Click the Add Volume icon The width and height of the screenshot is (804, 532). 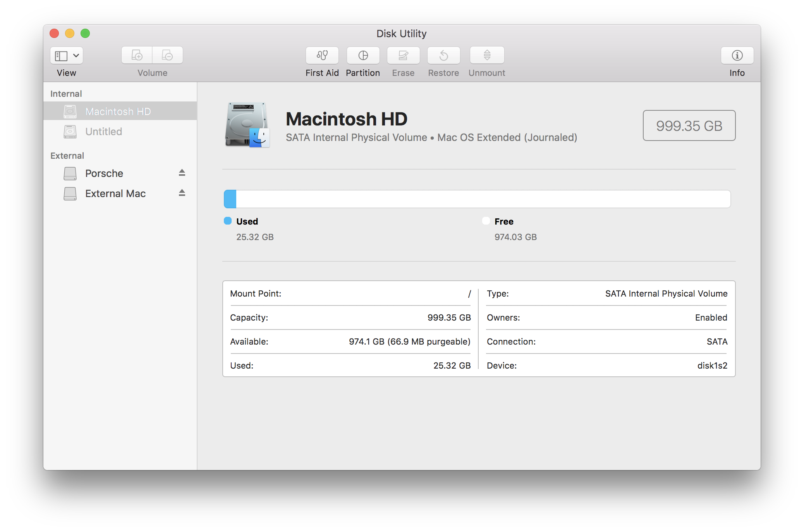tap(137, 55)
